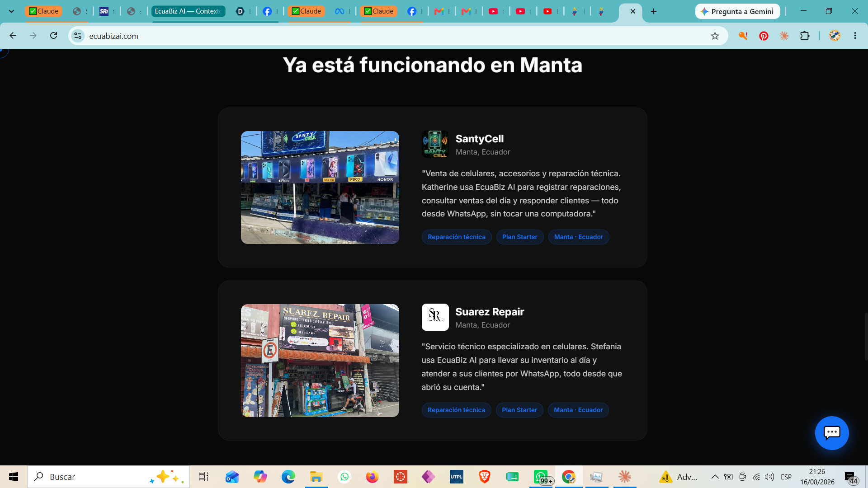Open the UTPL app in taskbar

point(456,477)
